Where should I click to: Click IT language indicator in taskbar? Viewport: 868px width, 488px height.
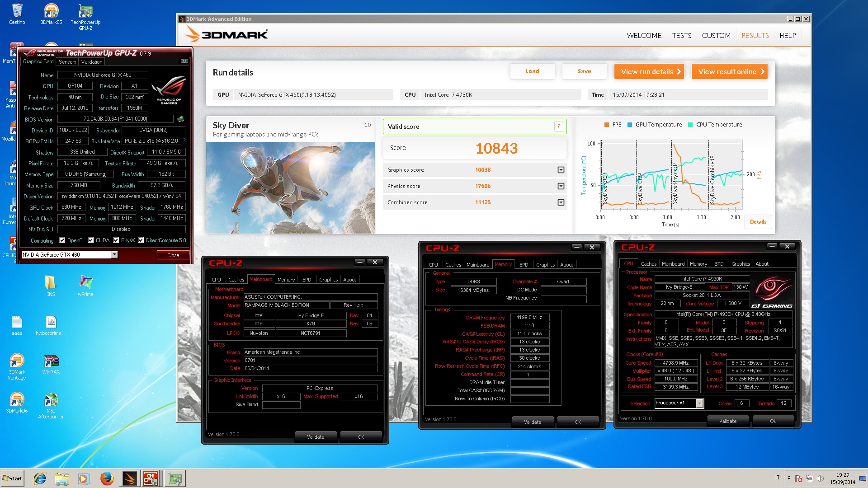777,478
